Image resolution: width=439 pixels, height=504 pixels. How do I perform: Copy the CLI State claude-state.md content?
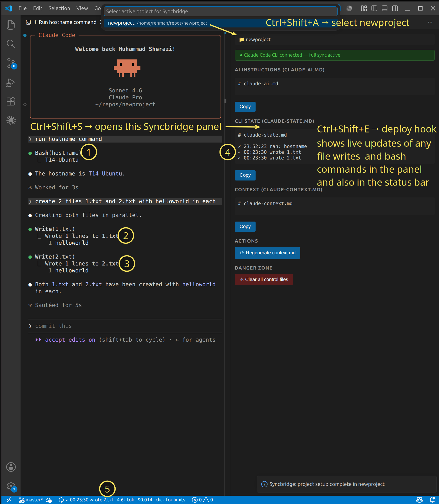tap(245, 175)
